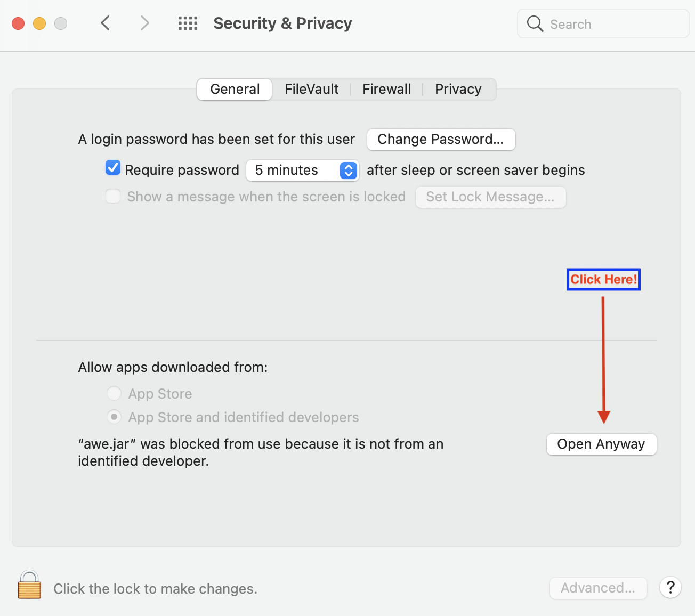Click the yellow minimize window button
Viewport: 695px width, 616px height.
coord(39,23)
